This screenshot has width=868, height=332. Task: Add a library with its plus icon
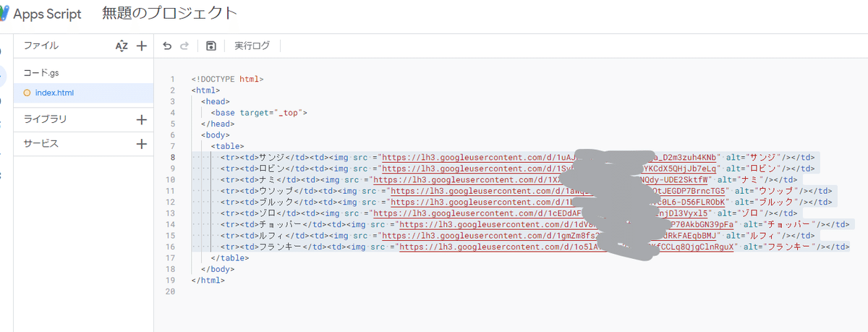click(x=142, y=119)
